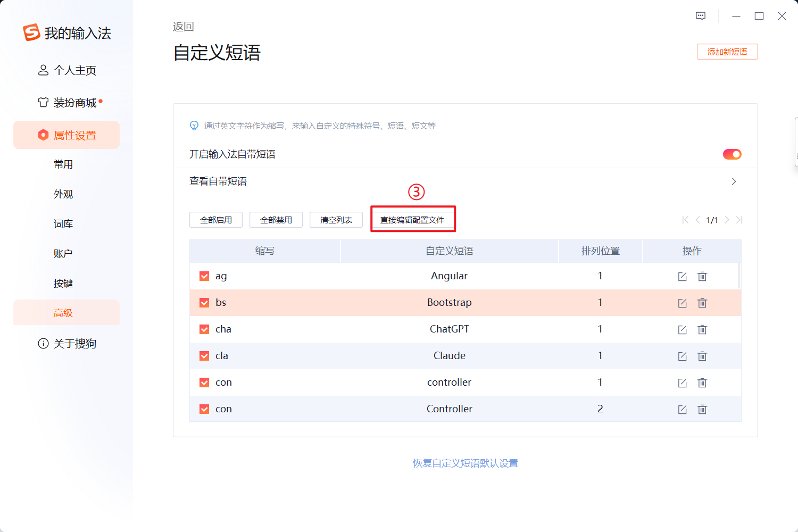Image resolution: width=798 pixels, height=532 pixels.
Task: Select the 'ChatGPT' phrase cell
Action: click(450, 329)
